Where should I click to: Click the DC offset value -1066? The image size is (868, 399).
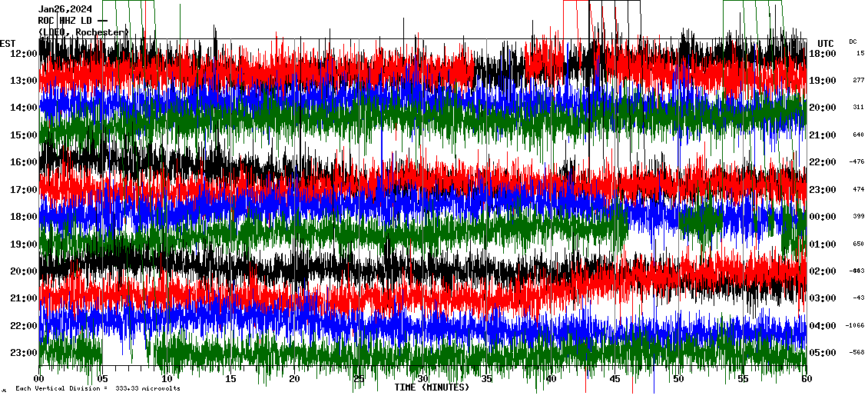tap(855, 326)
